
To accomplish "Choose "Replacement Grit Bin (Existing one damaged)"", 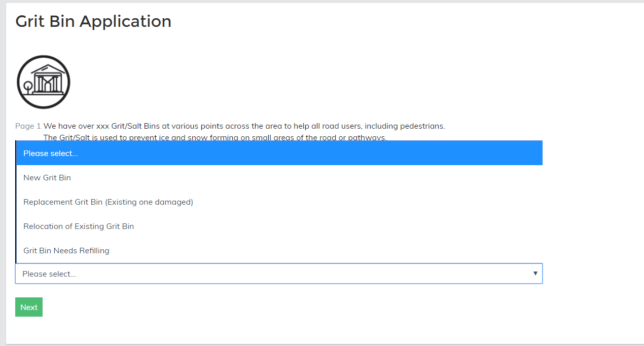I will [108, 202].
